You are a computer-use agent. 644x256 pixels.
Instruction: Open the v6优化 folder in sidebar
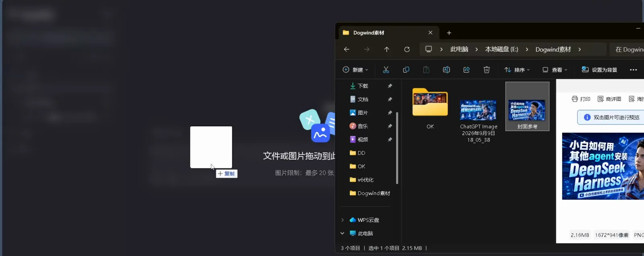click(x=361, y=180)
